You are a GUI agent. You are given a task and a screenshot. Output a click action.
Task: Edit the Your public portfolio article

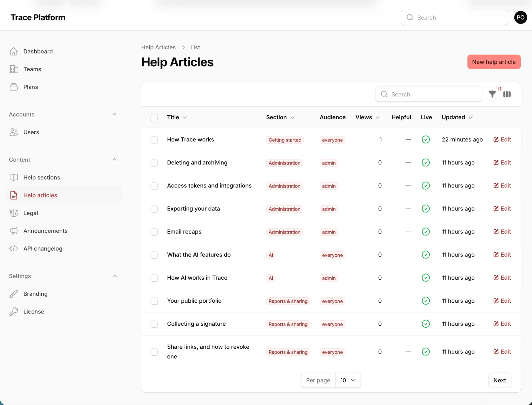tap(502, 301)
